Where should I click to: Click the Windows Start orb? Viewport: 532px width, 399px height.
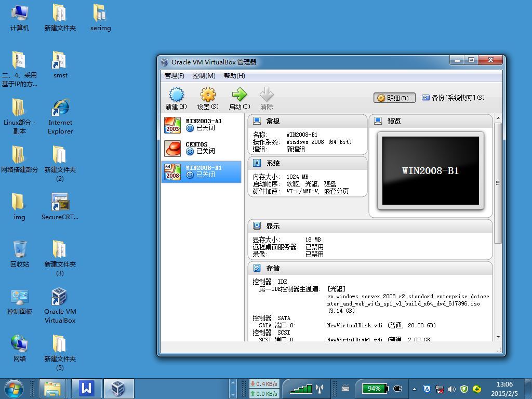[14, 389]
